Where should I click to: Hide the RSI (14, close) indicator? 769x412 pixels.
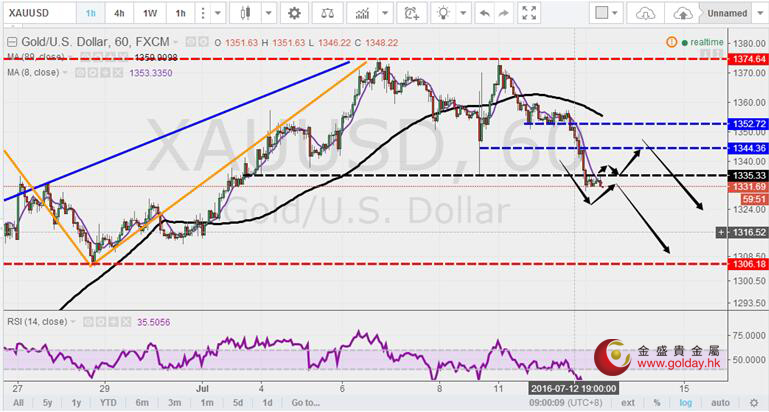[88, 322]
